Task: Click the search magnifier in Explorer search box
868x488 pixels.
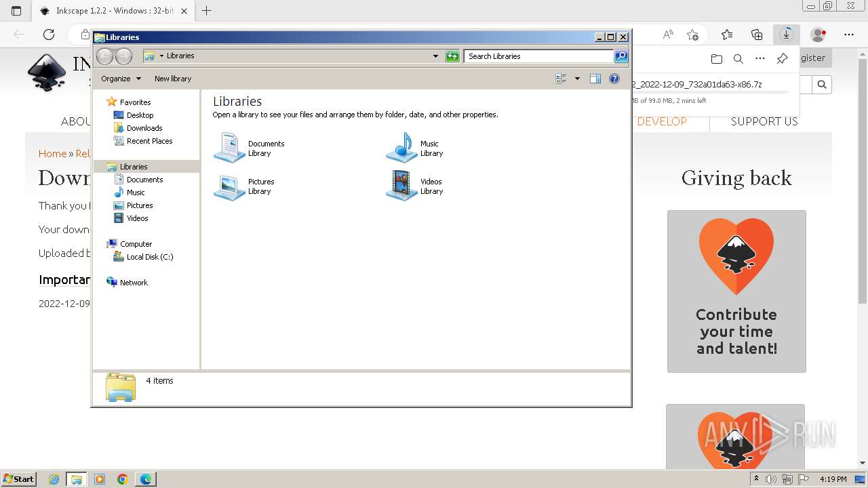Action: [621, 56]
